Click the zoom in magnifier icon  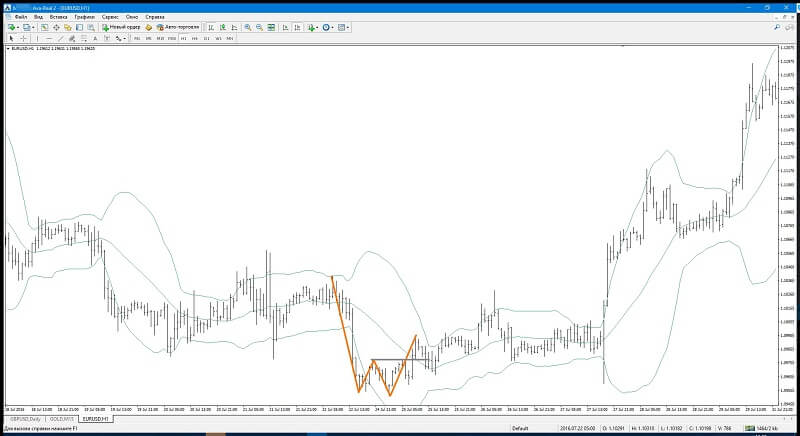[247, 28]
